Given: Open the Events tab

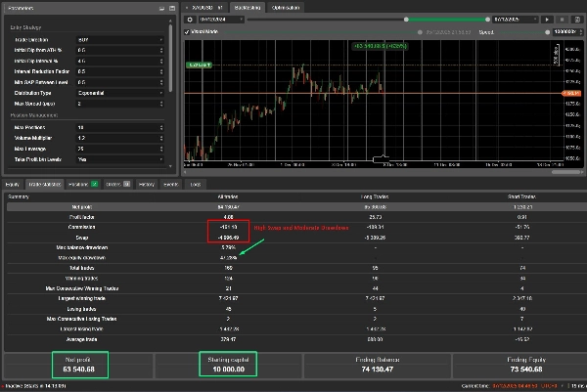Looking at the screenshot, I should (171, 185).
